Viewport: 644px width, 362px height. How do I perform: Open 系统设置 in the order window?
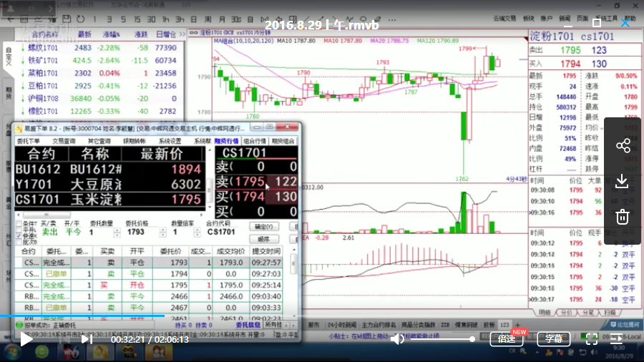pyautogui.click(x=170, y=141)
